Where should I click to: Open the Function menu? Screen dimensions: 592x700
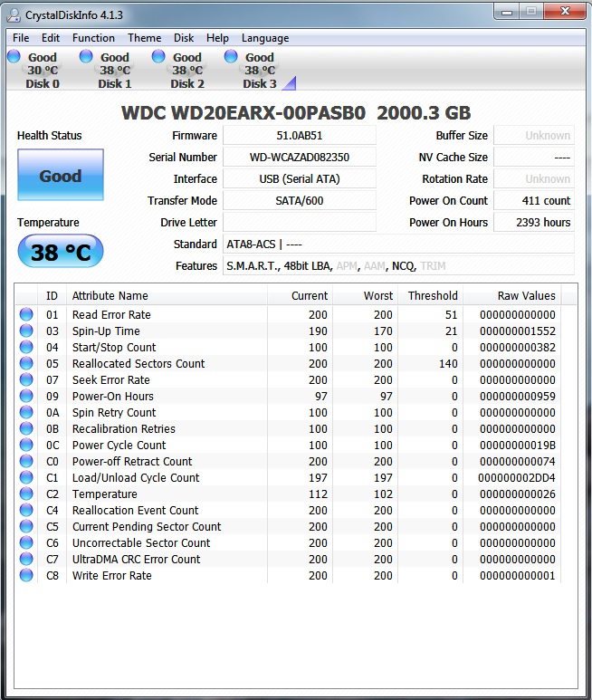(x=93, y=38)
